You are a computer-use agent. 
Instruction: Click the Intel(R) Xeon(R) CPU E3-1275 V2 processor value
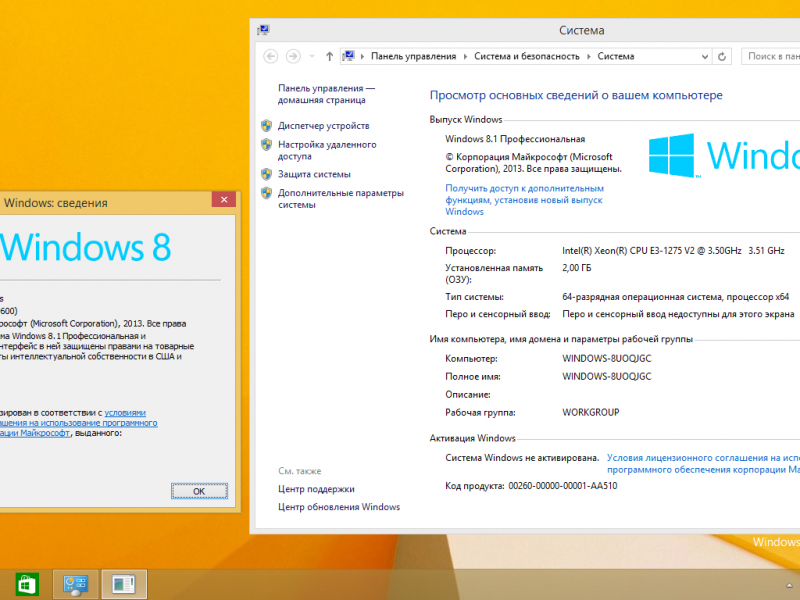coord(673,251)
